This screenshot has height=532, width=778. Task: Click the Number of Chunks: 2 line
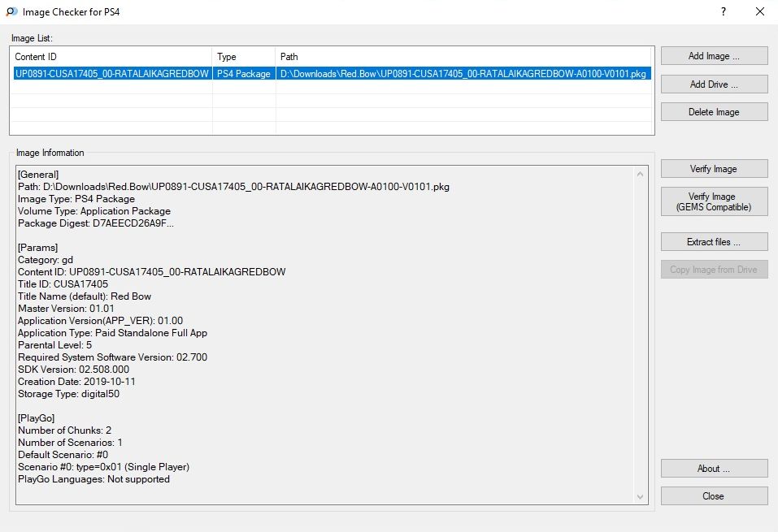point(64,430)
